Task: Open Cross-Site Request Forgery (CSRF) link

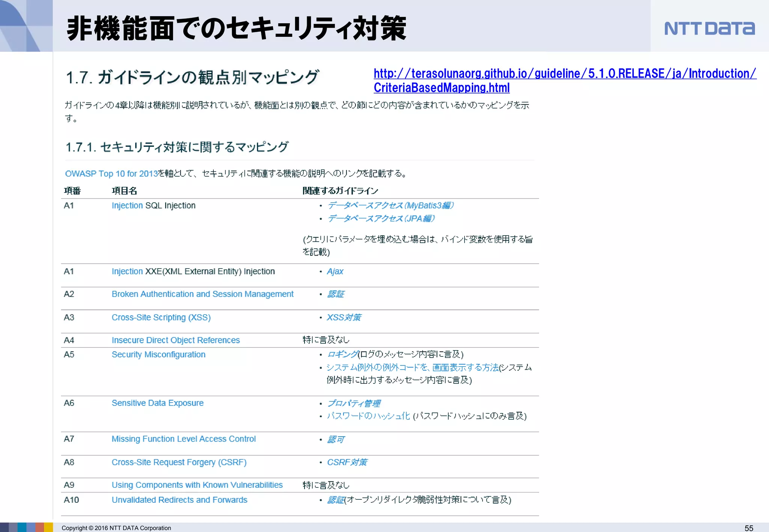Action: [x=179, y=462]
